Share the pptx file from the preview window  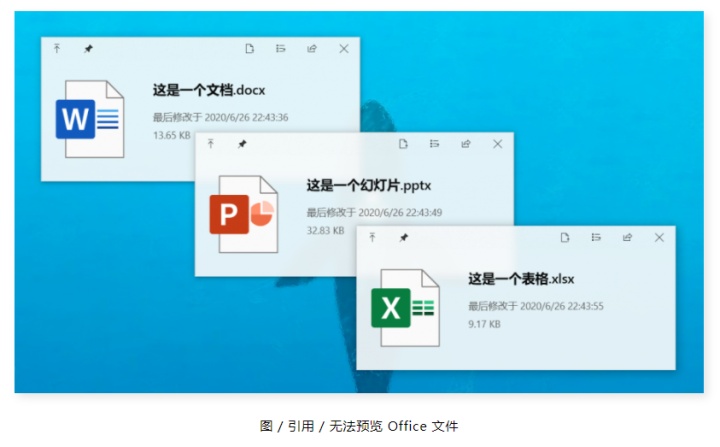(466, 144)
